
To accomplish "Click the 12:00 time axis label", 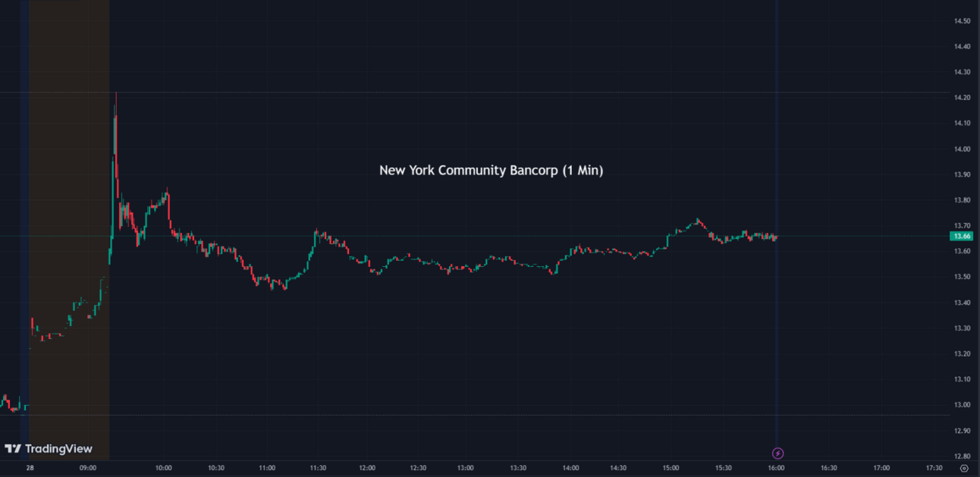I will [x=367, y=468].
